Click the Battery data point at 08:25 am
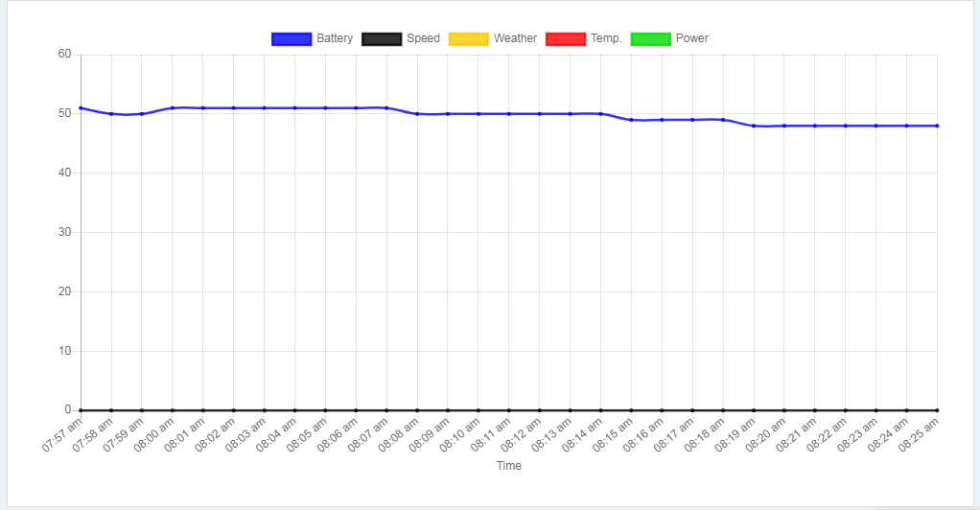Viewport: 980px width, 510px height. tap(937, 126)
